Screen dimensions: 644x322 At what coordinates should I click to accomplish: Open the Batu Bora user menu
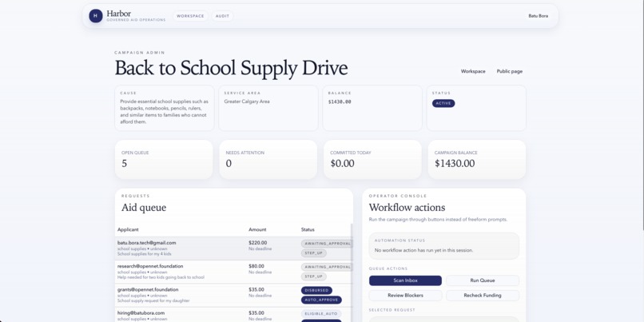pos(538,16)
